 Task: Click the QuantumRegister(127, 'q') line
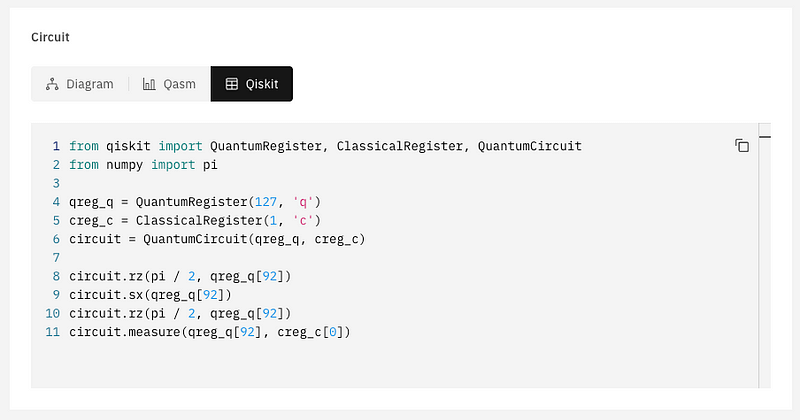pyautogui.click(x=195, y=202)
